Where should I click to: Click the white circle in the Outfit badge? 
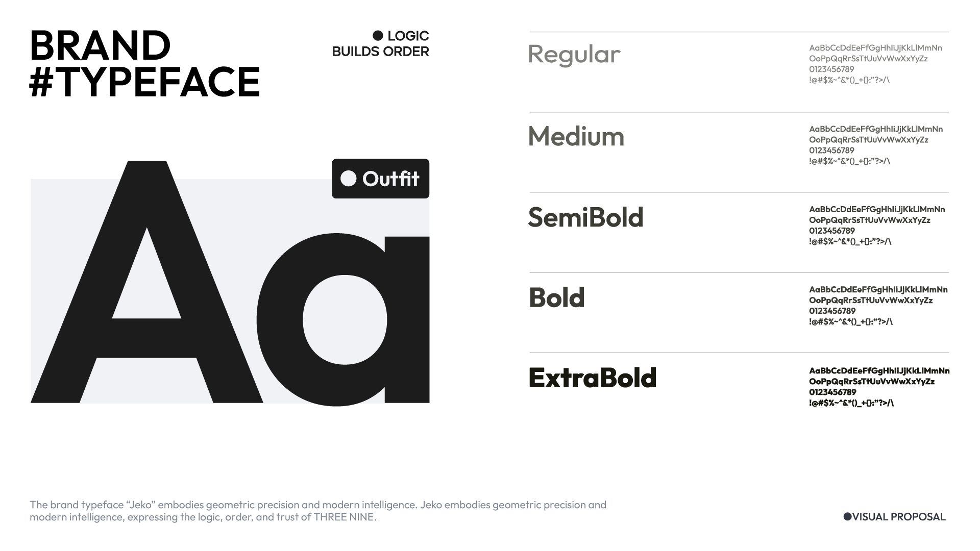[x=348, y=179]
